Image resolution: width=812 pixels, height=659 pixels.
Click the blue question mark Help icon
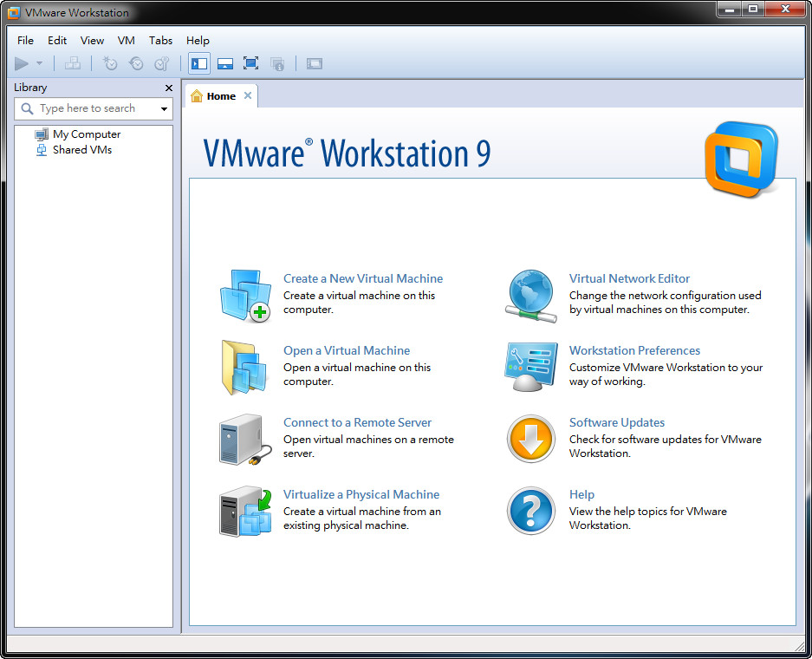[x=531, y=511]
